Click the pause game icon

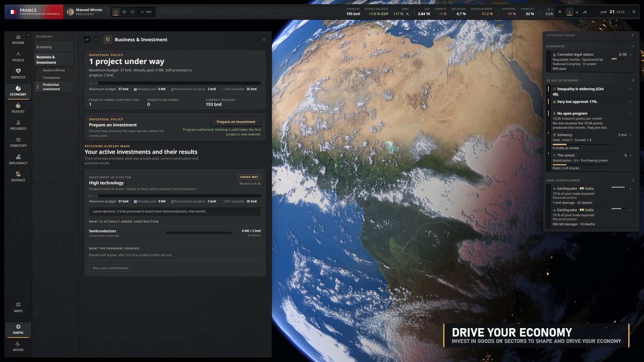(559, 12)
